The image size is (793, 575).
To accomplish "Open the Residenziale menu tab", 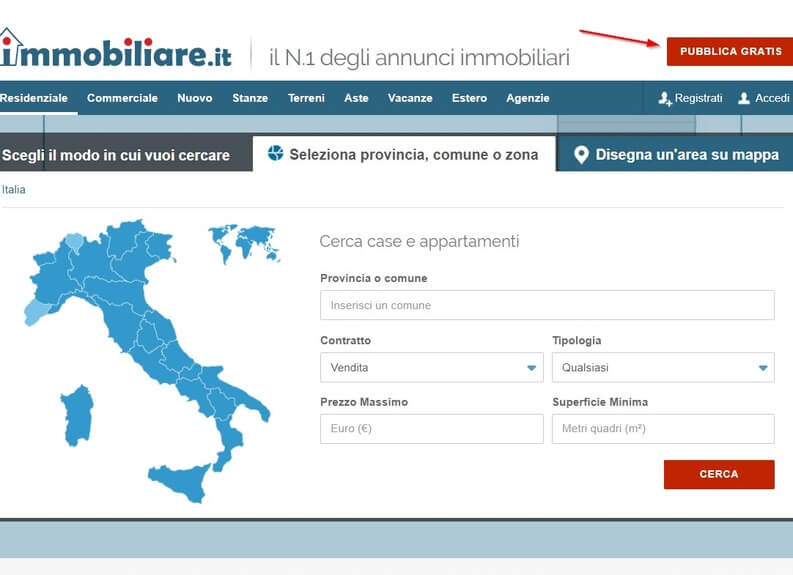I will (x=34, y=98).
